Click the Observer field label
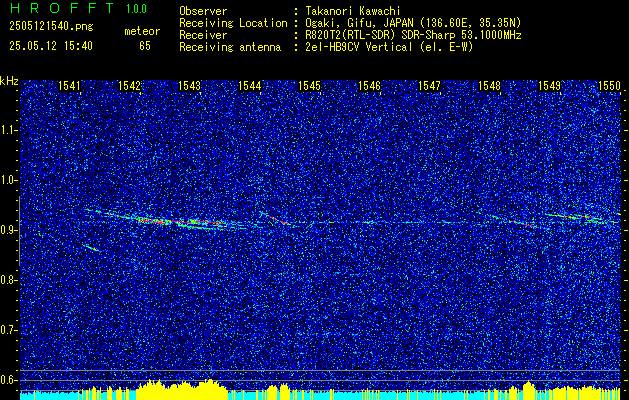The height and width of the screenshot is (400, 629). (203, 11)
